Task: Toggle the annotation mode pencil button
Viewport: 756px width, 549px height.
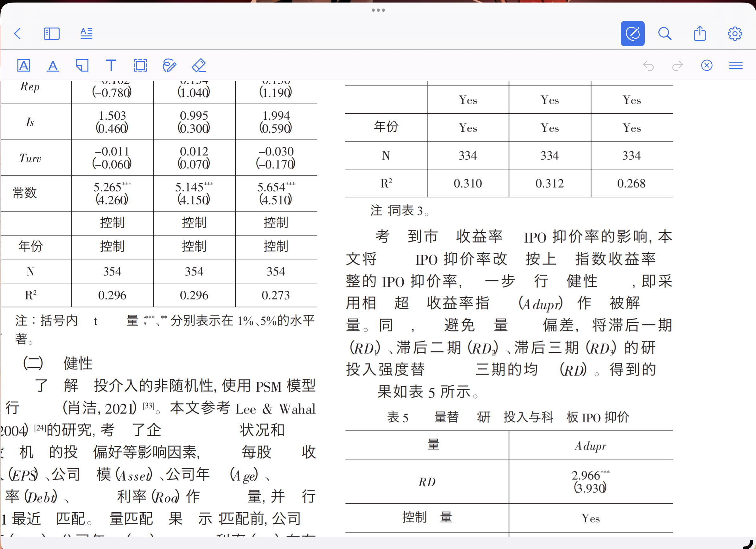Action: click(x=632, y=34)
